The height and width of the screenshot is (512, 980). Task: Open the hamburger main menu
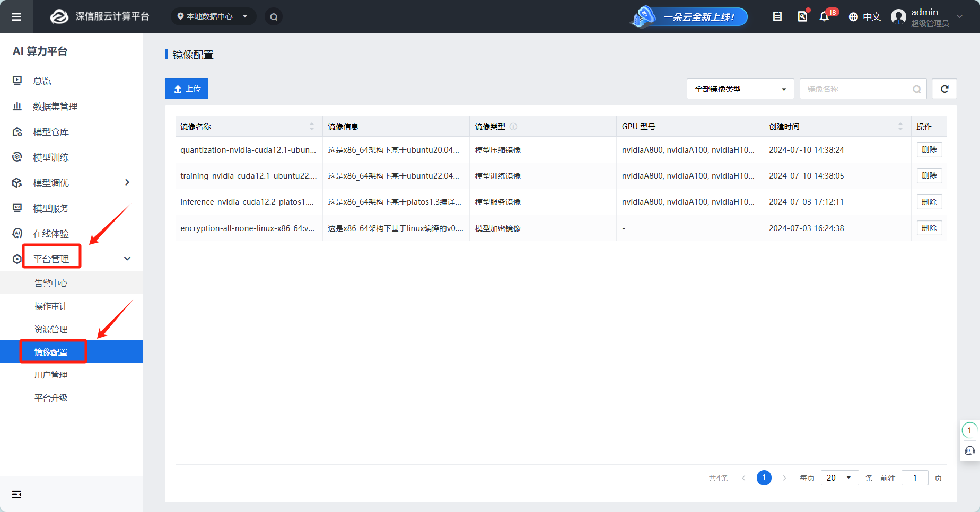pos(16,16)
